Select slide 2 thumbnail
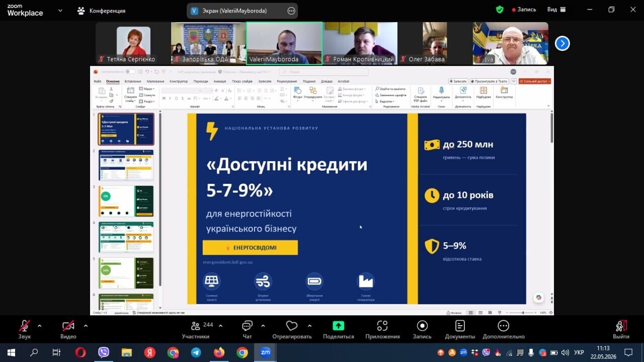Image resolution: width=644 pixels, height=362 pixels. pyautogui.click(x=126, y=165)
